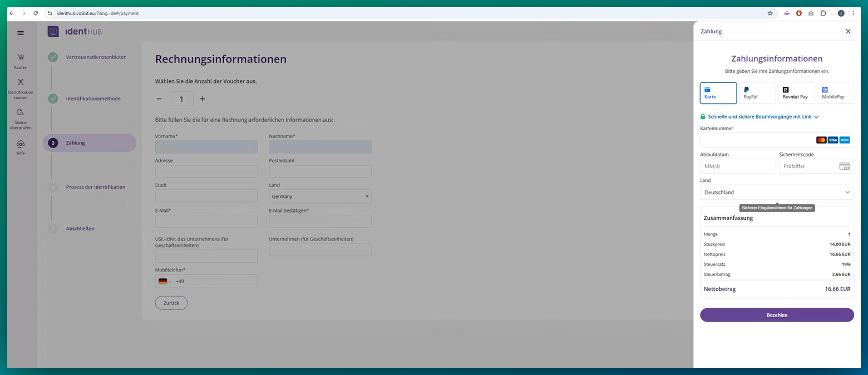Open the browser extensions puzzle icon

[823, 13]
